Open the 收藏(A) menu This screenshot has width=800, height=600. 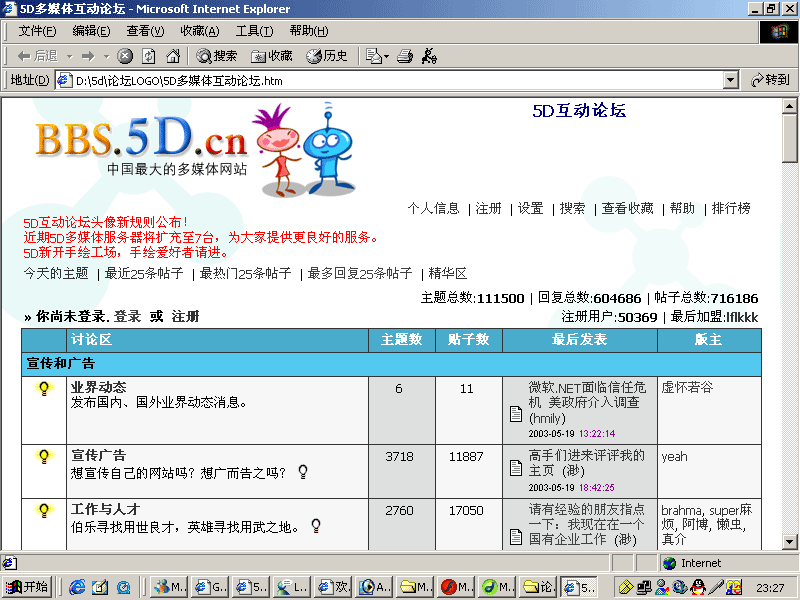199,31
